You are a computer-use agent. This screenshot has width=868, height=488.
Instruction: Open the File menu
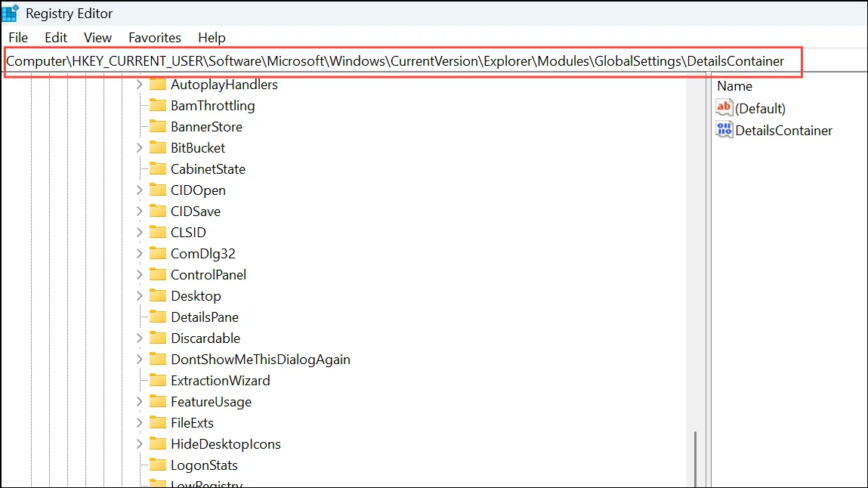pyautogui.click(x=18, y=38)
